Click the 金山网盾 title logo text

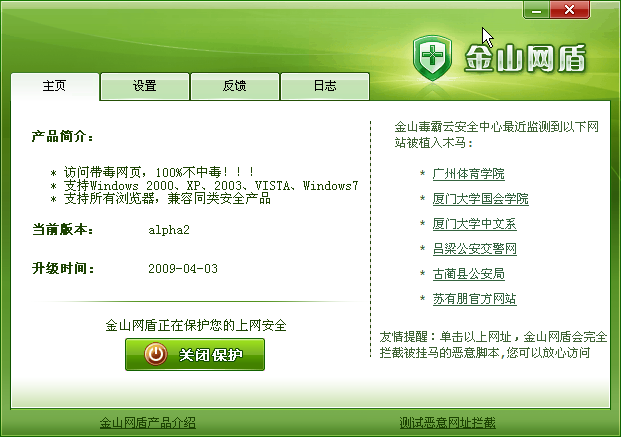tap(525, 59)
